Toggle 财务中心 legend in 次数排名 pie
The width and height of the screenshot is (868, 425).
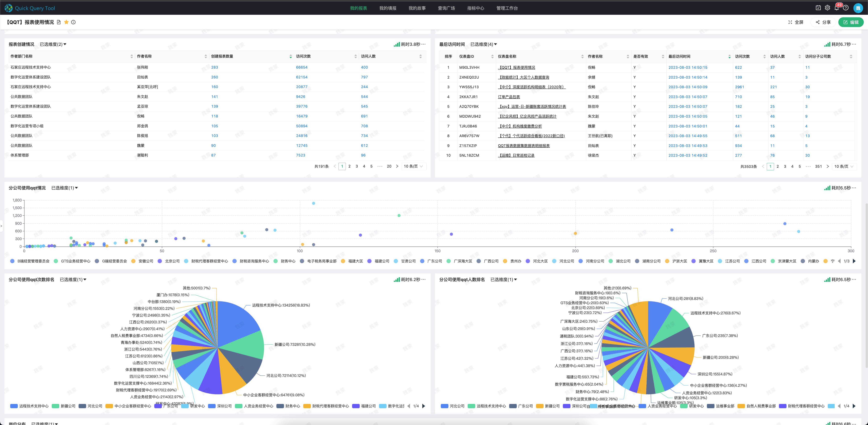[288, 406]
